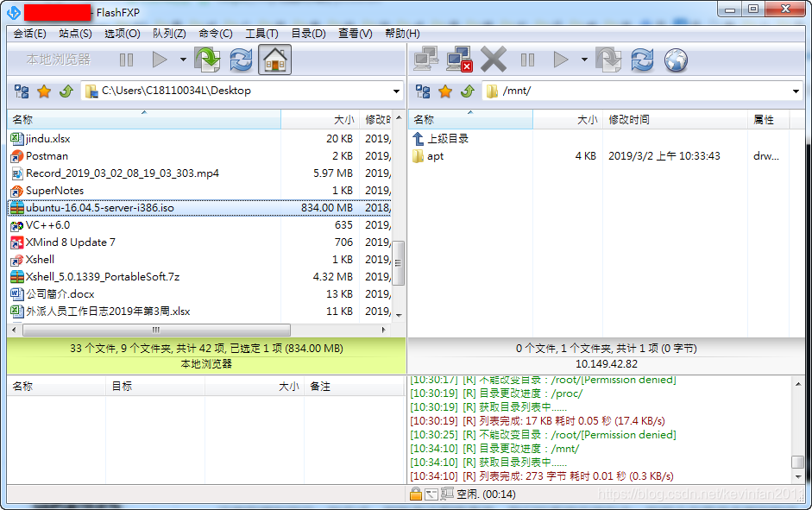Start local pane transfer queue

click(160, 60)
